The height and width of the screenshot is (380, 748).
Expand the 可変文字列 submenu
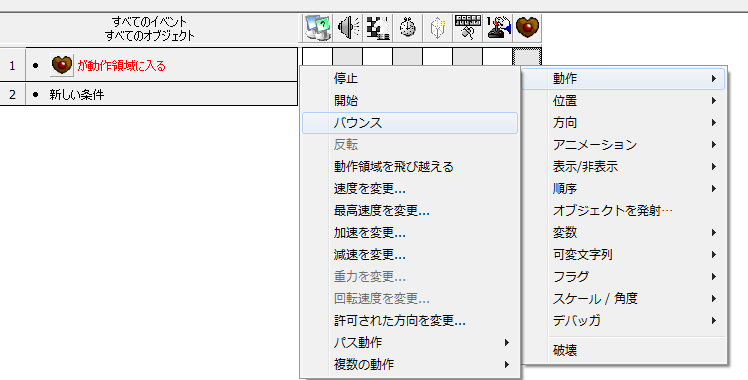[623, 255]
